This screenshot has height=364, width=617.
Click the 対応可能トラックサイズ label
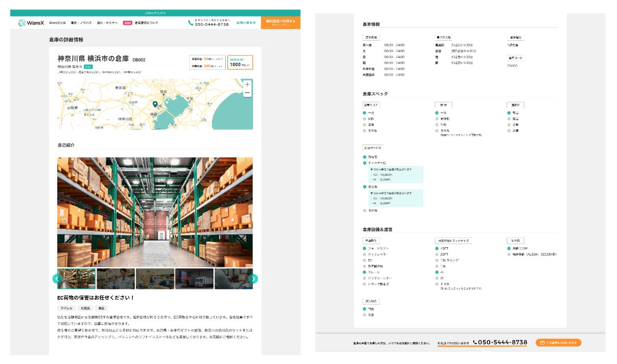[x=453, y=241]
